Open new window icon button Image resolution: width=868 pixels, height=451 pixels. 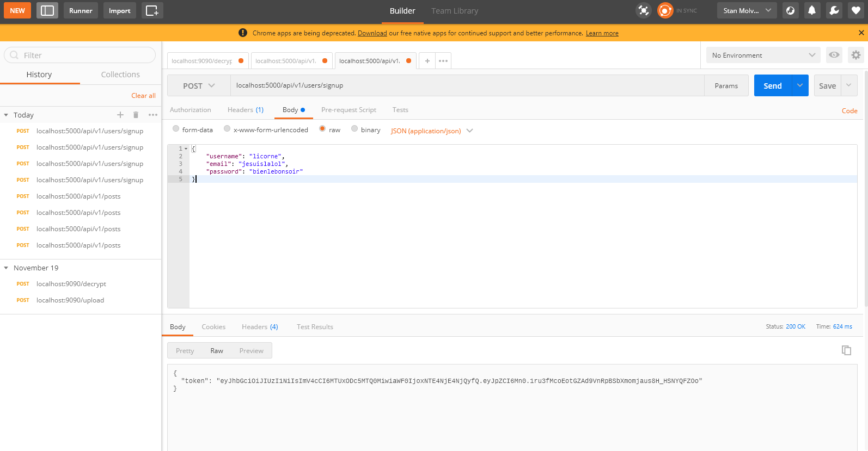point(152,10)
